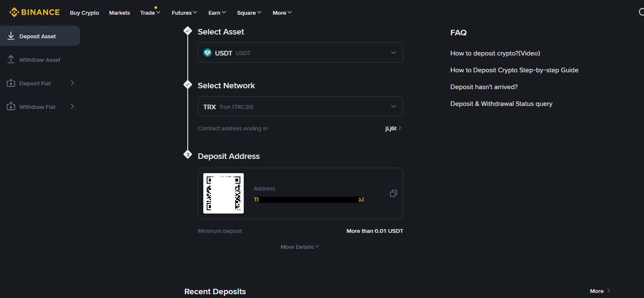The height and width of the screenshot is (298, 644).
Task: Click the 'More than 0.01 USDT' value
Action: [x=375, y=231]
